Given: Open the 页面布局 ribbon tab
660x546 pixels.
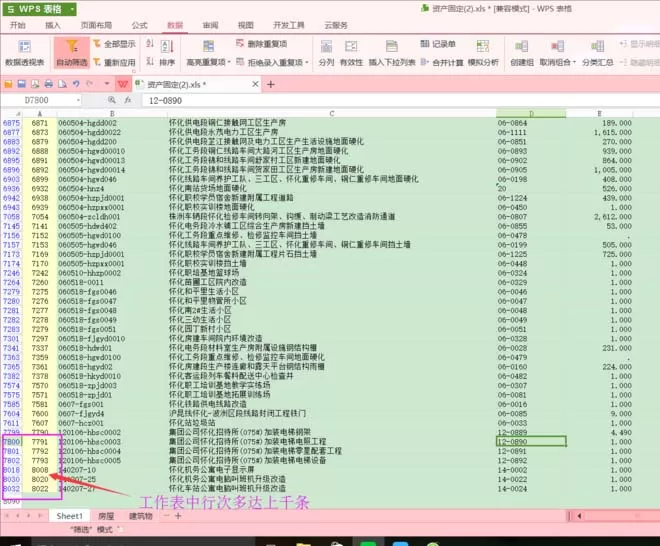Looking at the screenshot, I should 96,25.
